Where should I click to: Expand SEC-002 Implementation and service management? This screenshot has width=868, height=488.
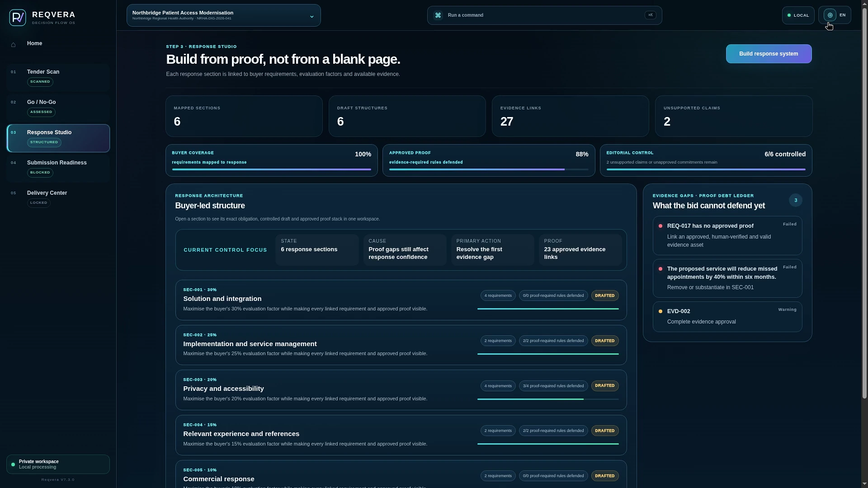pos(401,345)
